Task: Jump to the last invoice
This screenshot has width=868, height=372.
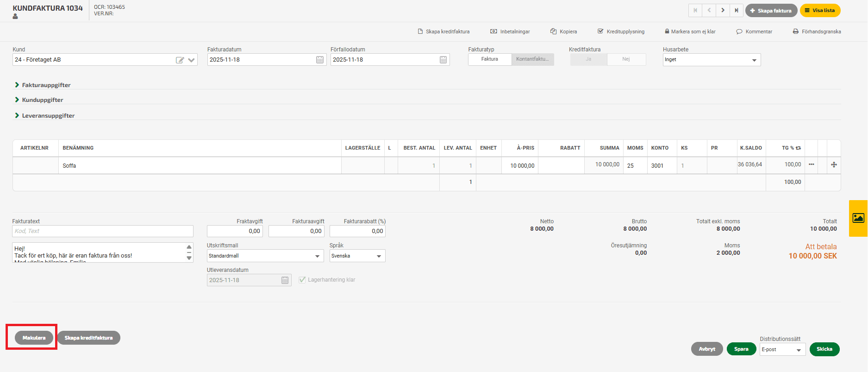Action: [737, 10]
